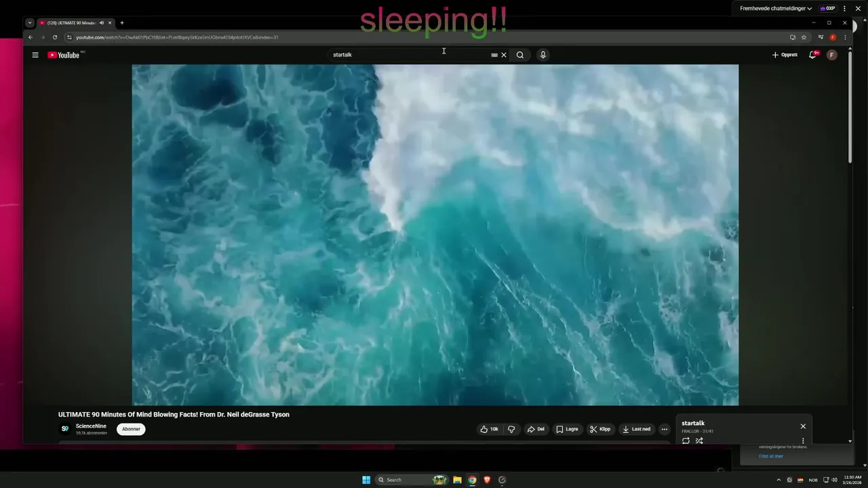Click Finn ut mer link
Image resolution: width=868 pixels, height=488 pixels.
point(771,456)
